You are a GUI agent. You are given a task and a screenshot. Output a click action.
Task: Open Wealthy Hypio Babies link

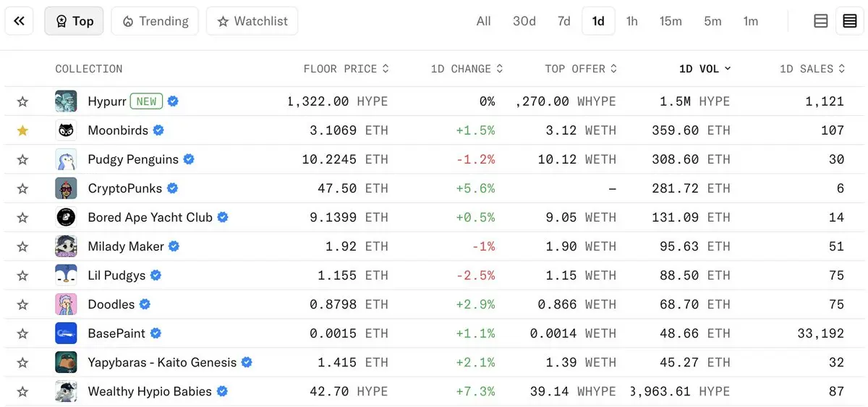(150, 391)
